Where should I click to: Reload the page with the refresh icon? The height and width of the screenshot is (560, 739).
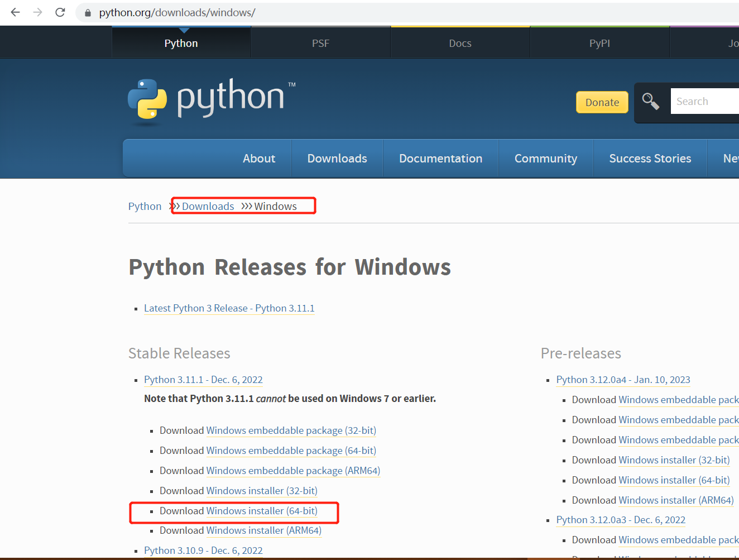click(x=60, y=12)
